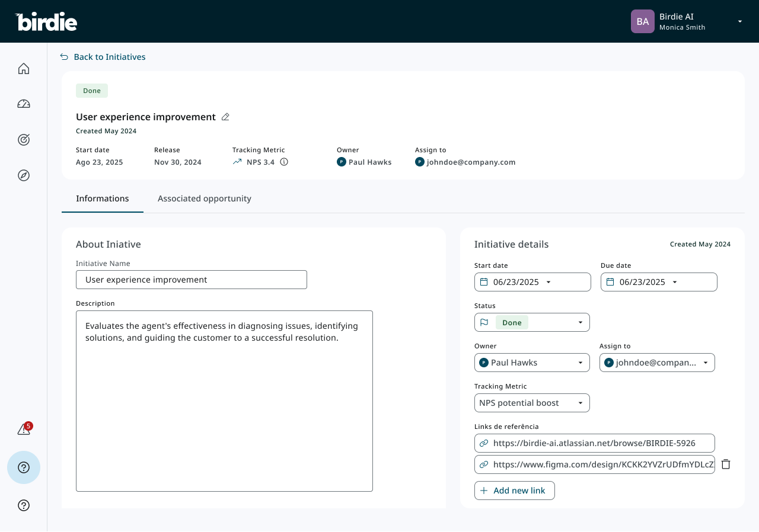Open the dashboard gauge icon in sidebar
Image resolution: width=759 pixels, height=532 pixels.
[x=24, y=104]
